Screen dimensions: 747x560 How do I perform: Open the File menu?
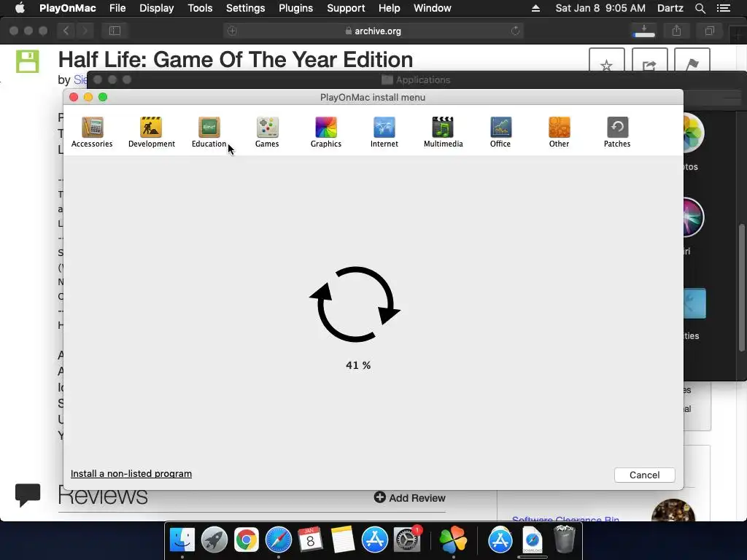117,8
